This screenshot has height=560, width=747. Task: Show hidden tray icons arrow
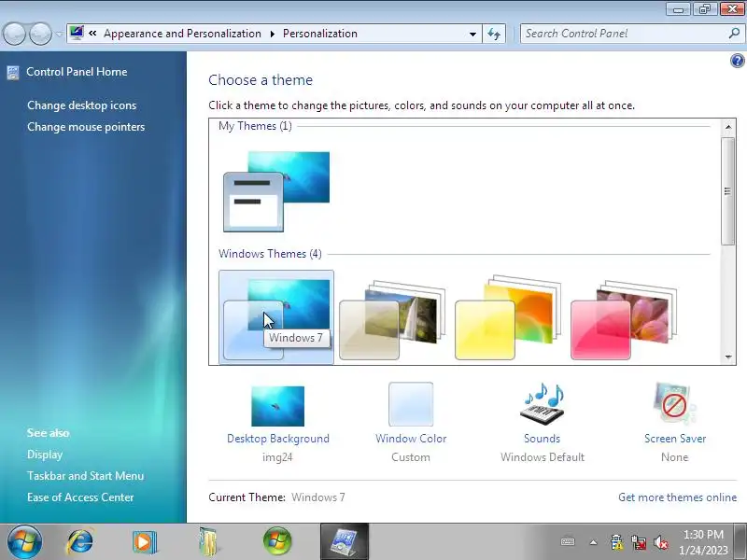(593, 542)
